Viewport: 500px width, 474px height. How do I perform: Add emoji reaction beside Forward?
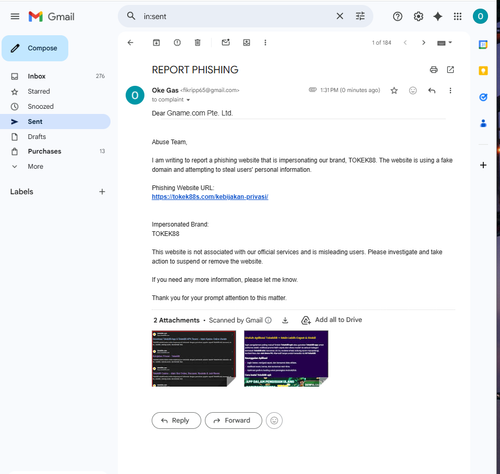[274, 421]
